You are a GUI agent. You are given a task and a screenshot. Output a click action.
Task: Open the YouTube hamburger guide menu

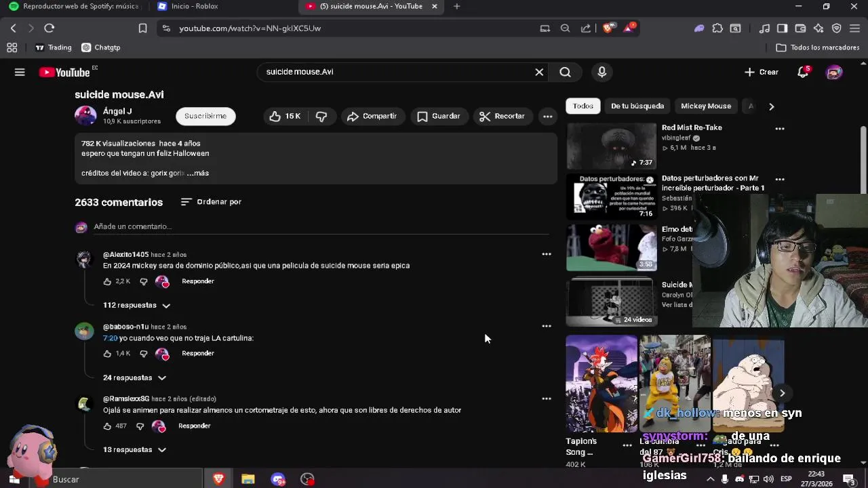[20, 72]
